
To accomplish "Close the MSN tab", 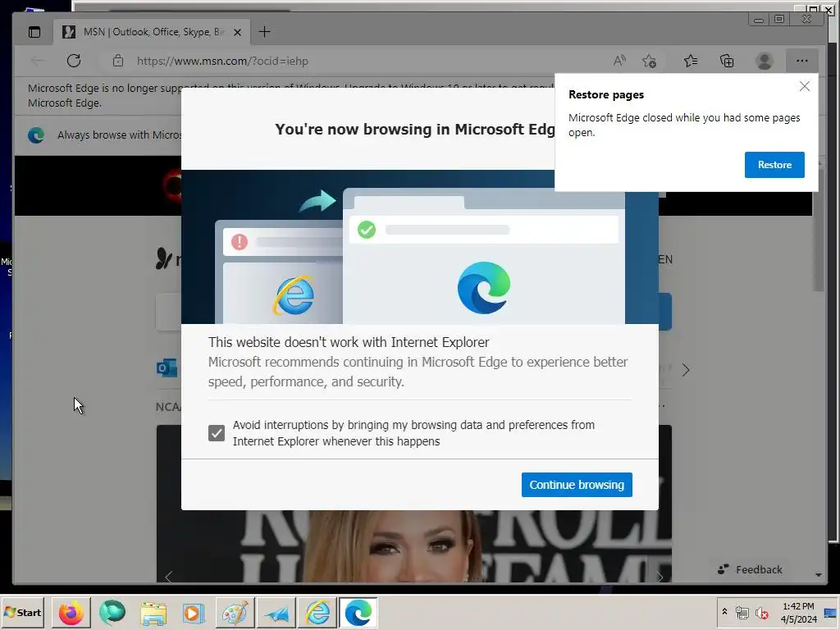I will tap(237, 32).
